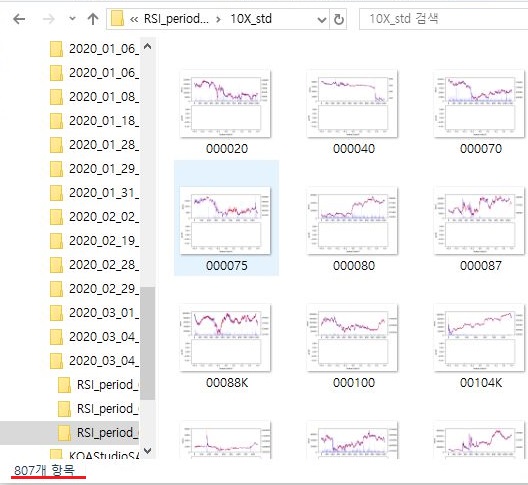Go back with the Back arrow

pyautogui.click(x=19, y=19)
